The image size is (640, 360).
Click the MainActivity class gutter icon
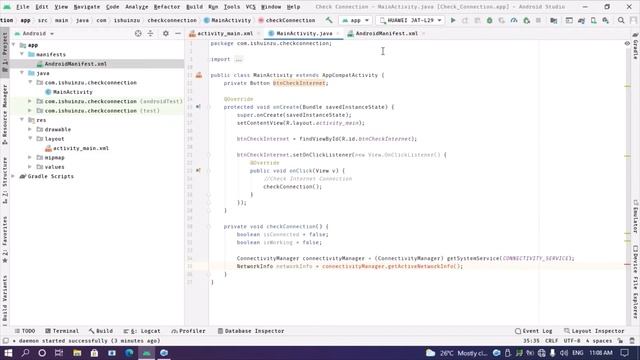[x=199, y=75]
